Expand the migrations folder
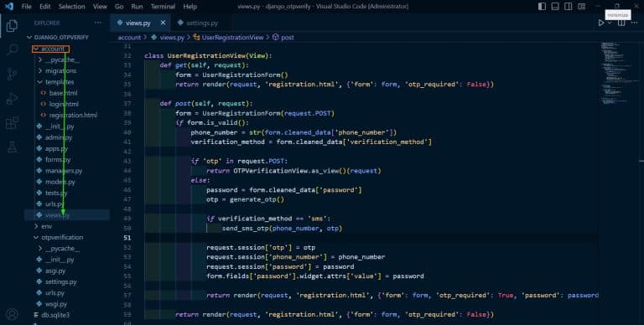644x325 pixels. [x=40, y=70]
